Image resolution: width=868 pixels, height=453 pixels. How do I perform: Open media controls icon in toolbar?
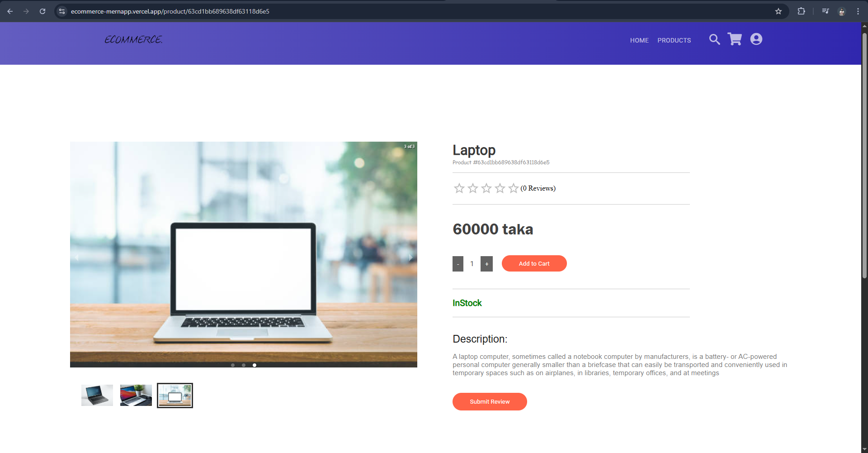pos(826,11)
